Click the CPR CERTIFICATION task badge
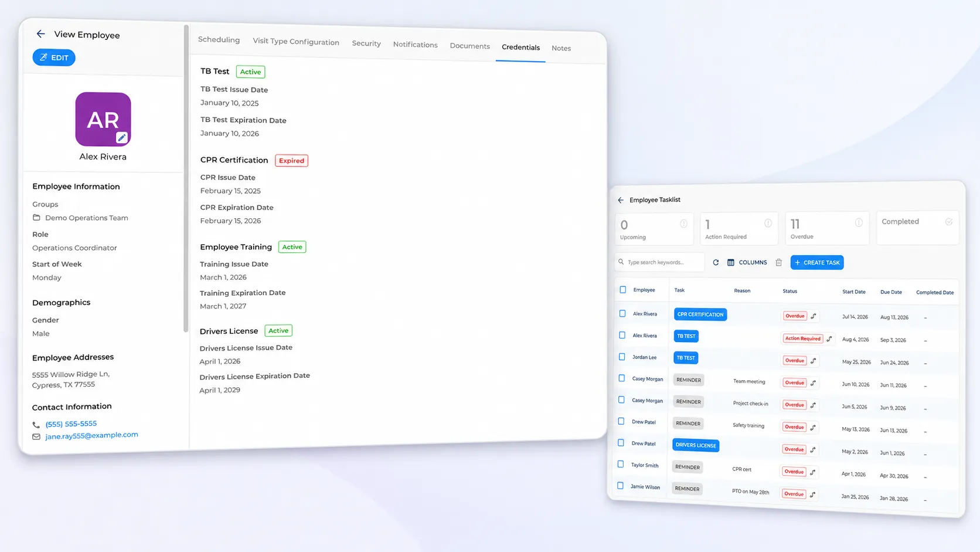Screen dimensions: 980x552 click(x=700, y=314)
